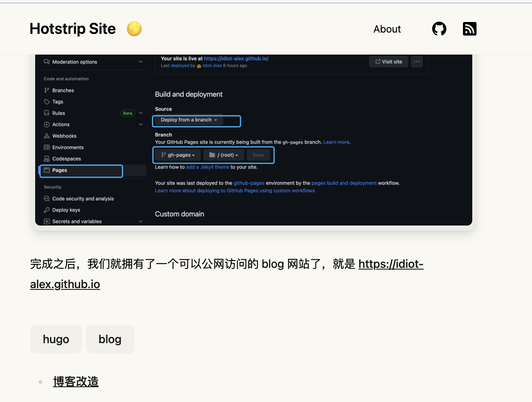This screenshot has height=402, width=532.
Task: Open the RSS feed icon in header
Action: click(470, 29)
